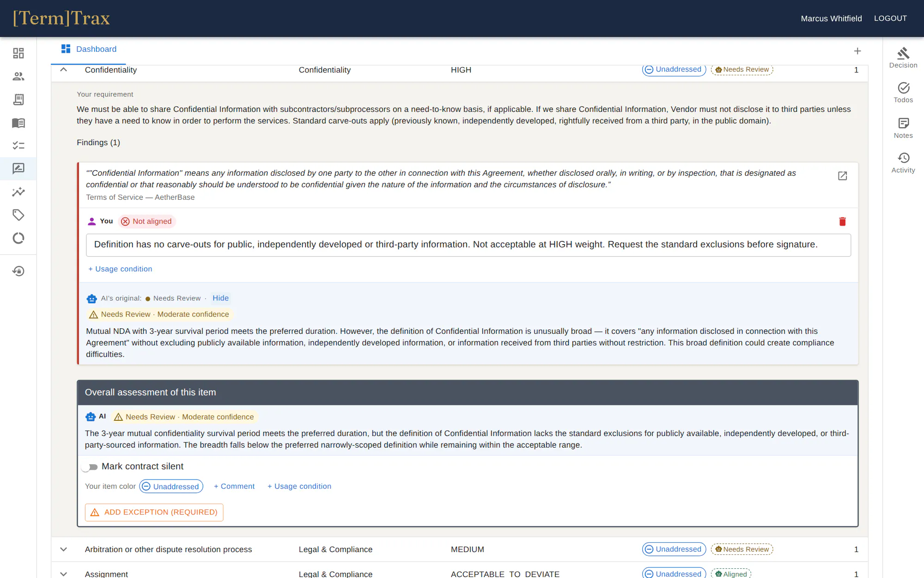Click 'Legal & Compliance' in Arbitration row
The width and height of the screenshot is (924, 578).
pos(336,549)
